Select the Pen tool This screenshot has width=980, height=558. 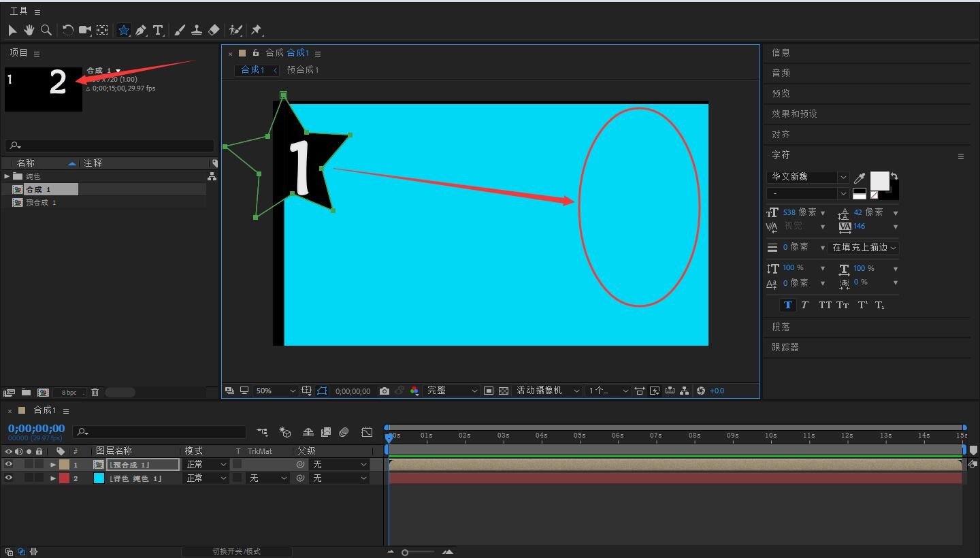141,30
